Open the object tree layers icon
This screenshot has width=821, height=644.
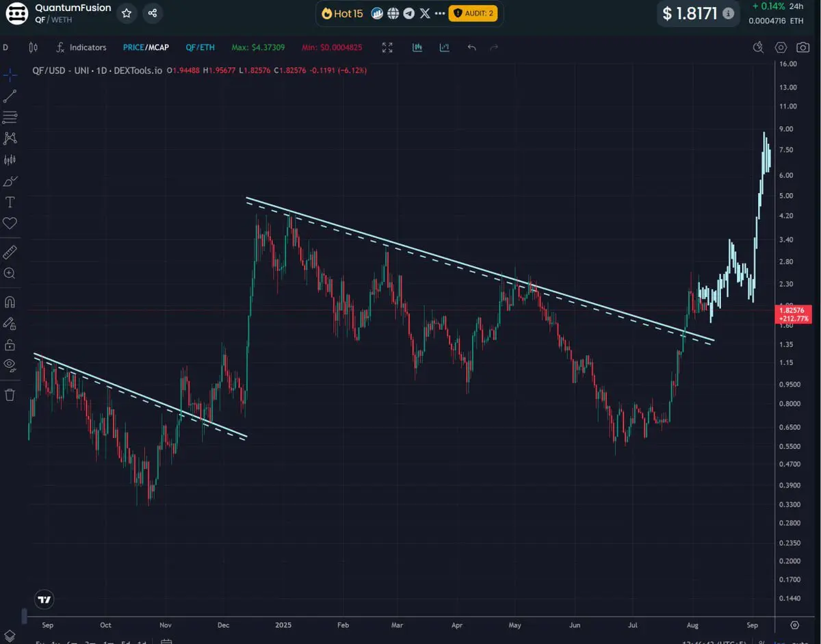(x=10, y=636)
